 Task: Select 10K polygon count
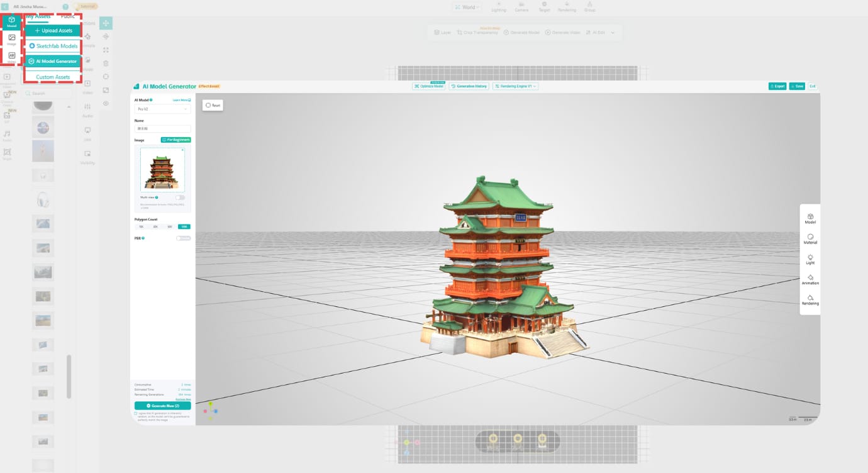[141, 226]
